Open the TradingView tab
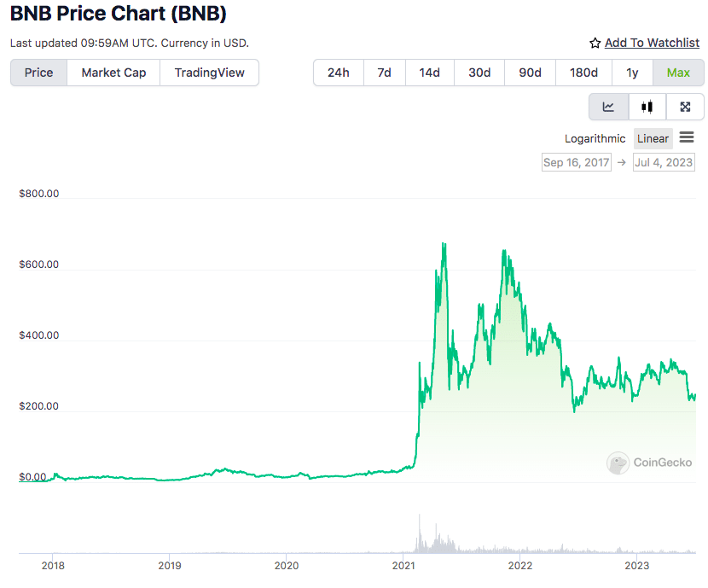Screen dimensions: 708x588 point(210,73)
